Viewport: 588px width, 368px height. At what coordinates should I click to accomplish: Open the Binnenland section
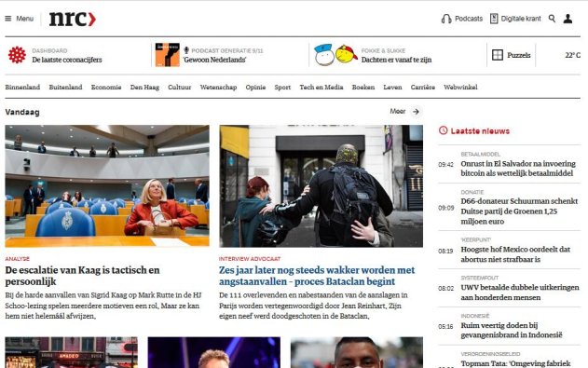[22, 88]
